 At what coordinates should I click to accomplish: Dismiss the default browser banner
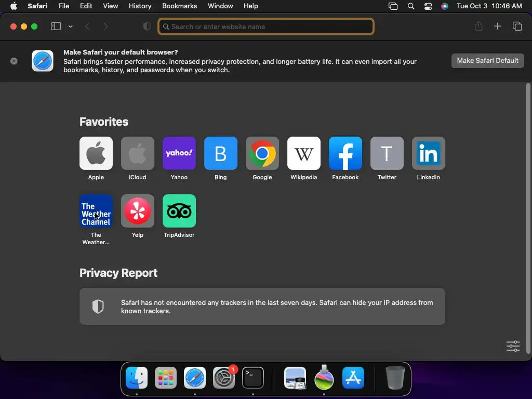pyautogui.click(x=14, y=61)
